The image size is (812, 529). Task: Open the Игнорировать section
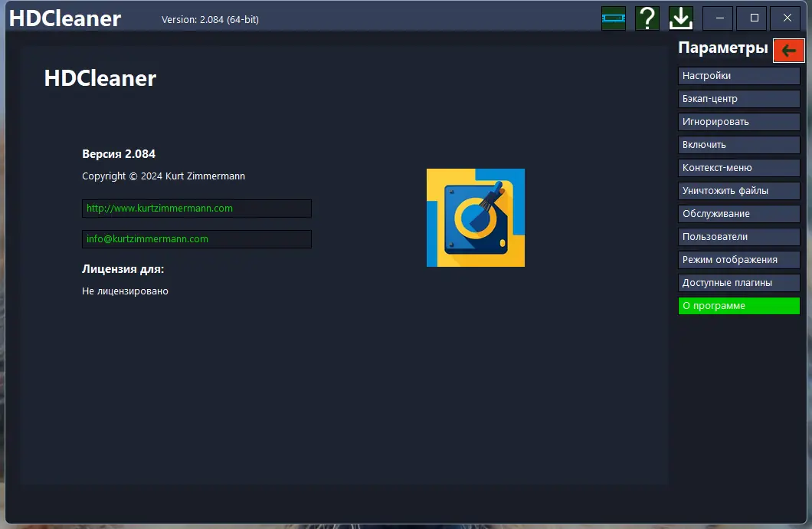pyautogui.click(x=739, y=122)
